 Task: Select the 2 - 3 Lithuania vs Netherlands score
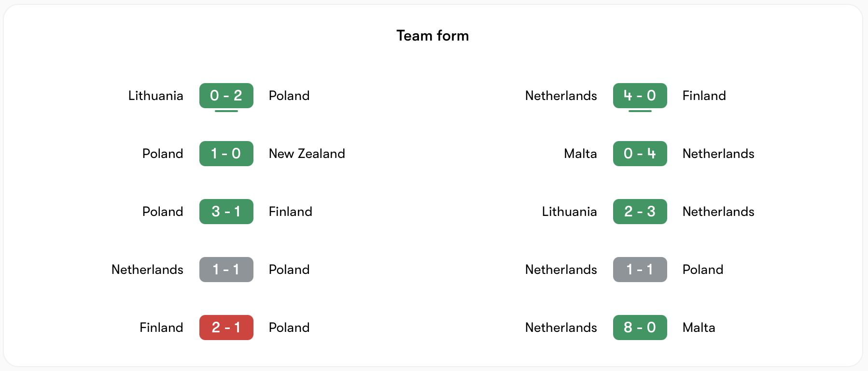[x=640, y=212]
